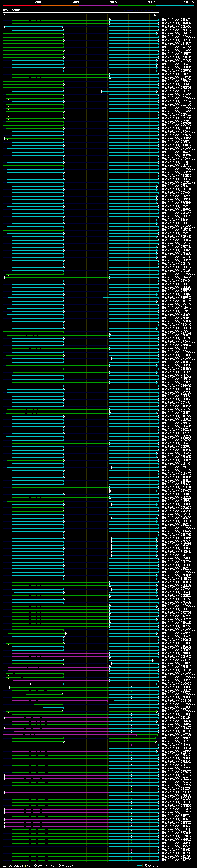Image resolution: width=197 pixels, height=868 pixels.
Task: Click hit label UniRef100_B0Y5W6
Action: point(177,60)
